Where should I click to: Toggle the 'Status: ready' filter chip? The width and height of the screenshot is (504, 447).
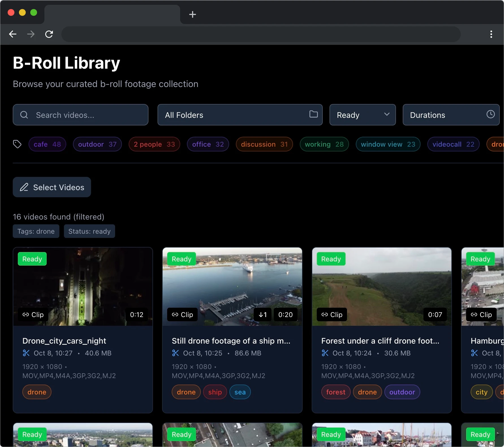coord(89,231)
